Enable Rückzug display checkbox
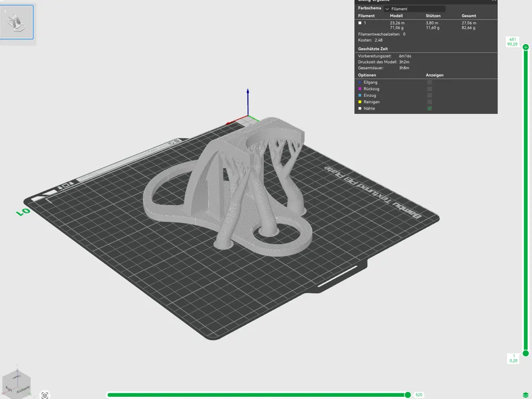Screen dimensions: 532x399 coord(429,89)
